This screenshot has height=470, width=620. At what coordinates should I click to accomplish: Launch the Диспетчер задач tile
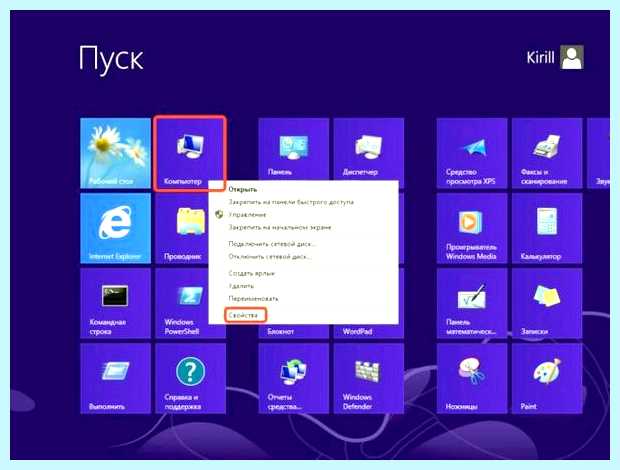tap(369, 149)
